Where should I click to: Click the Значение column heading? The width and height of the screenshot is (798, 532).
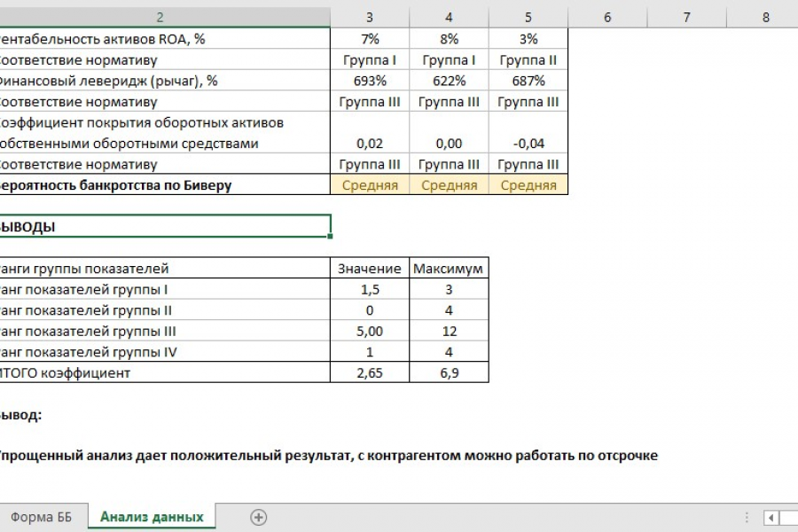(370, 269)
